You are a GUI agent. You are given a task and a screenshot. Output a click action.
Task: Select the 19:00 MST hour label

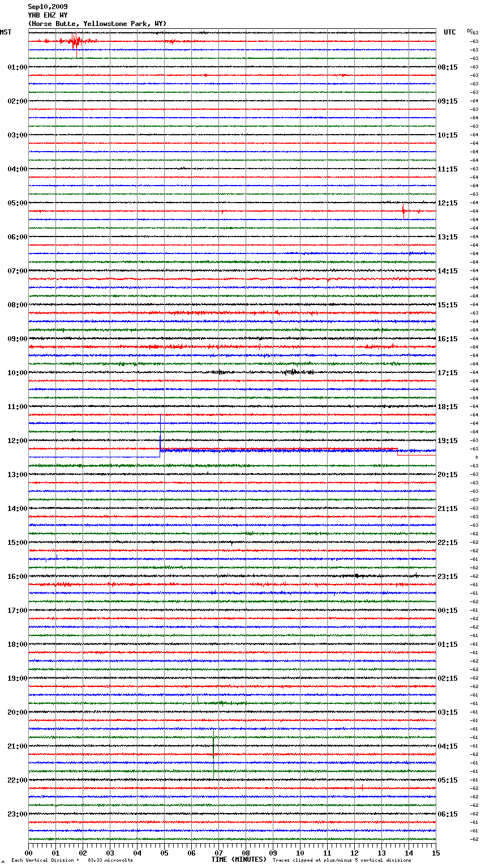pos(17,678)
